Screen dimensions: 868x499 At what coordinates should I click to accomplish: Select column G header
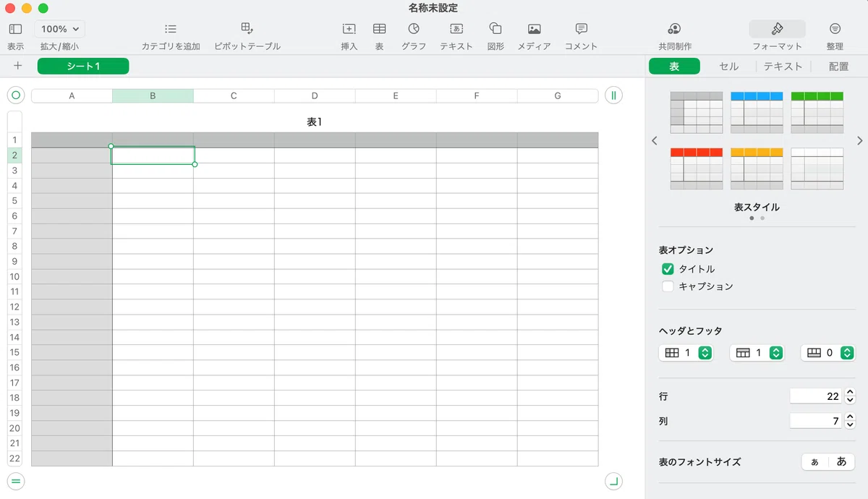(558, 95)
